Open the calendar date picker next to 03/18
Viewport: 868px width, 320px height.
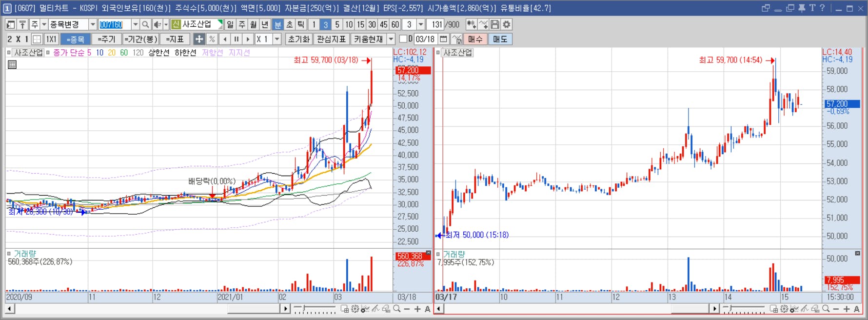(x=443, y=39)
